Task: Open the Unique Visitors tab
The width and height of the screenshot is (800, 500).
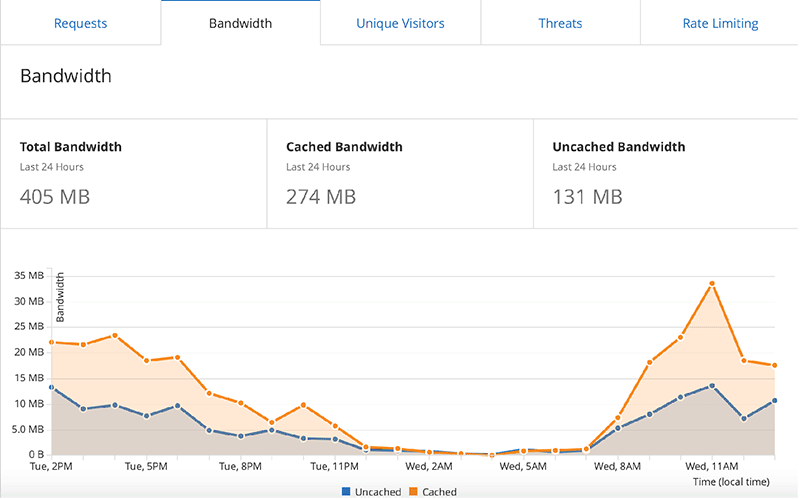Action: [400, 23]
